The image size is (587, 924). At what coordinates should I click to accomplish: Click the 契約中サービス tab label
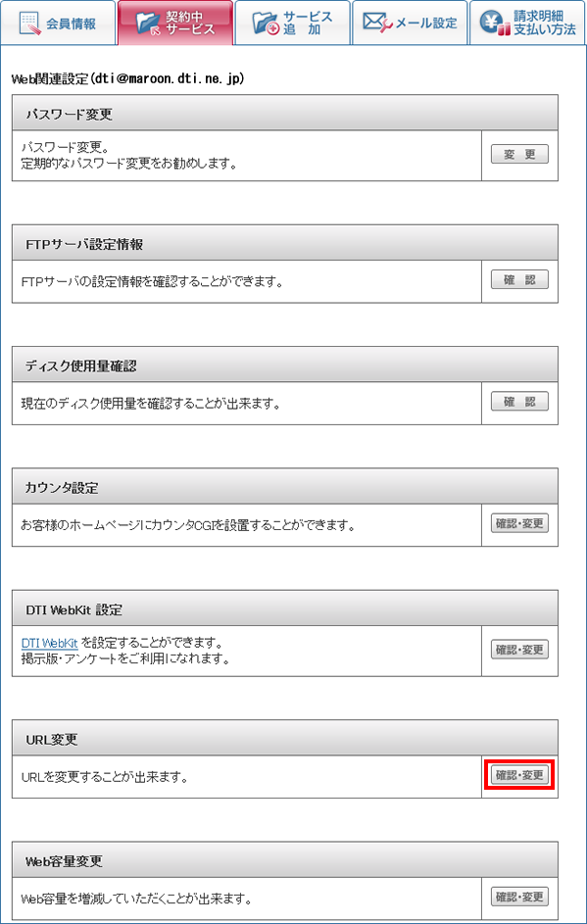190,23
